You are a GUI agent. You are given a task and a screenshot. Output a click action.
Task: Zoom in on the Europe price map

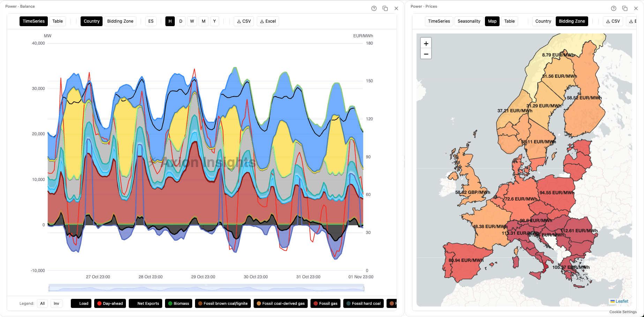pyautogui.click(x=426, y=43)
